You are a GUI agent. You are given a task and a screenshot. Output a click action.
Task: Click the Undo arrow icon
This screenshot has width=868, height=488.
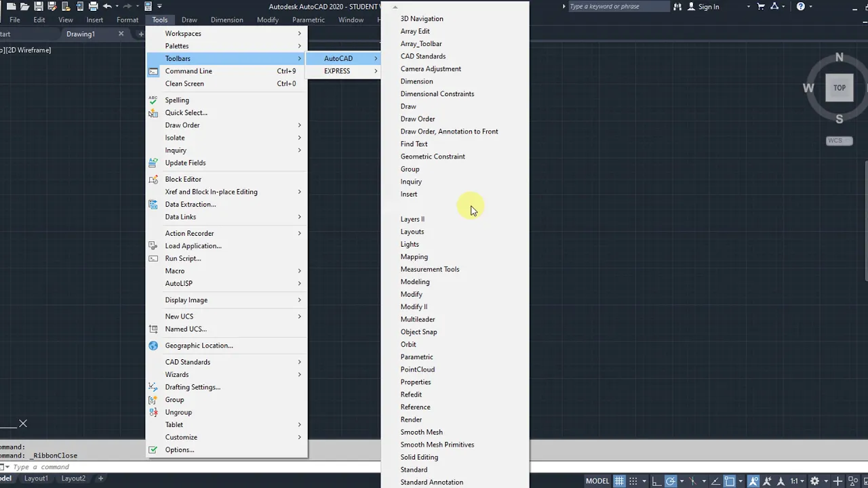107,6
